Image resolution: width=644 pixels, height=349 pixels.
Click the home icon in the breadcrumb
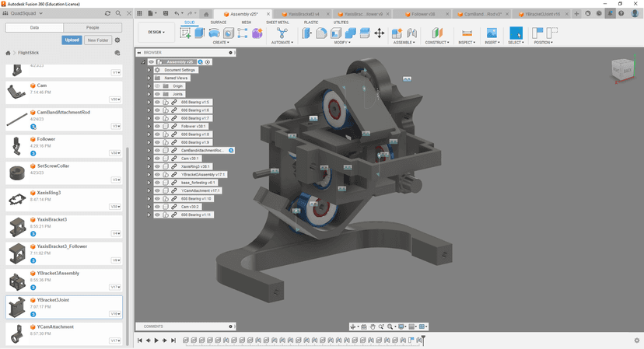coord(9,54)
